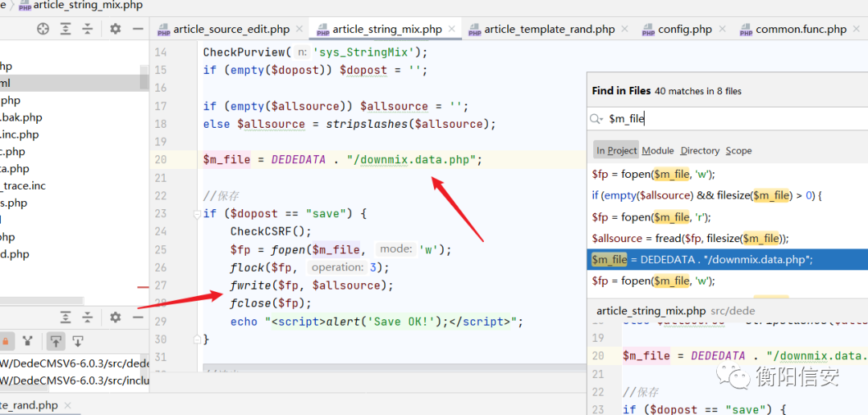Toggle the highlighted up-arrow tray icon
The width and height of the screenshot is (868, 415).
(x=55, y=341)
